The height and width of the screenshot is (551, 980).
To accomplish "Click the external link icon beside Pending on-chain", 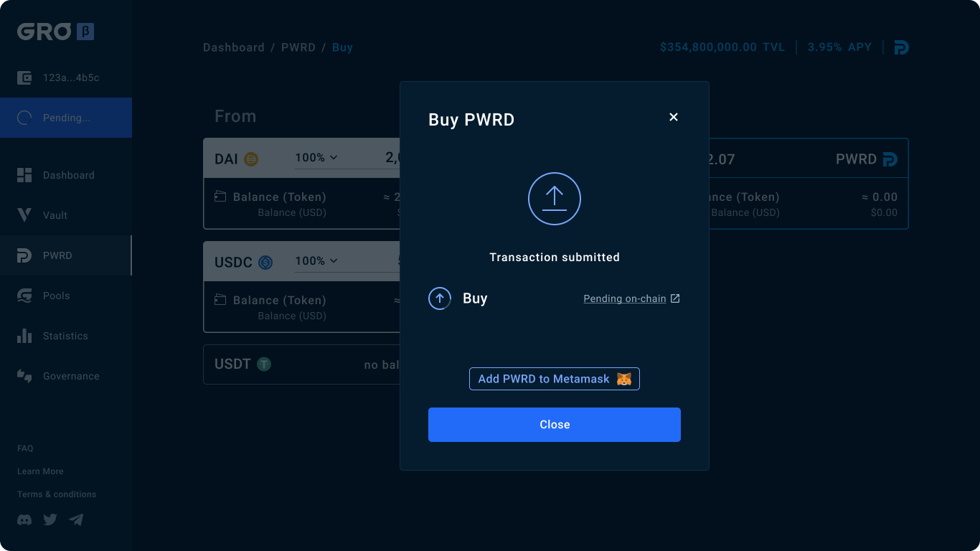I will [x=675, y=298].
